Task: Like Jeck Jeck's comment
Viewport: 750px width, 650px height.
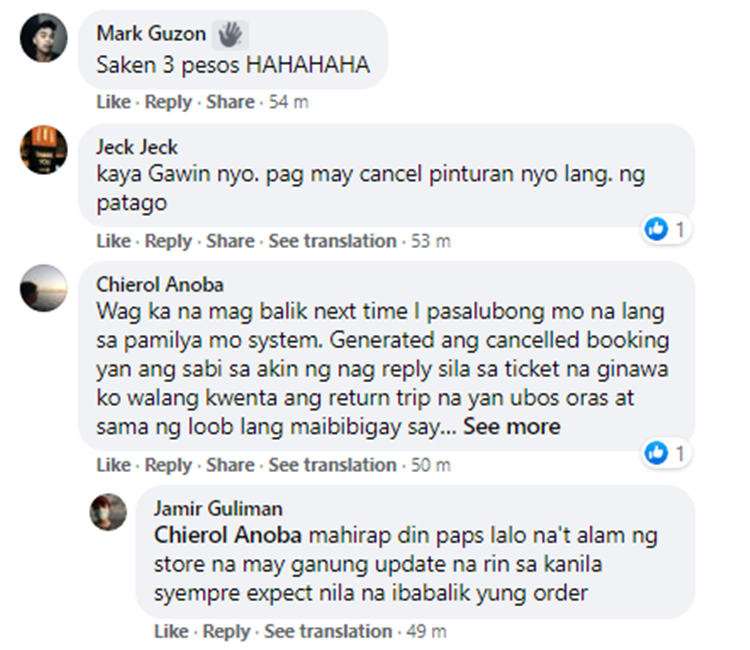Action: point(113,241)
